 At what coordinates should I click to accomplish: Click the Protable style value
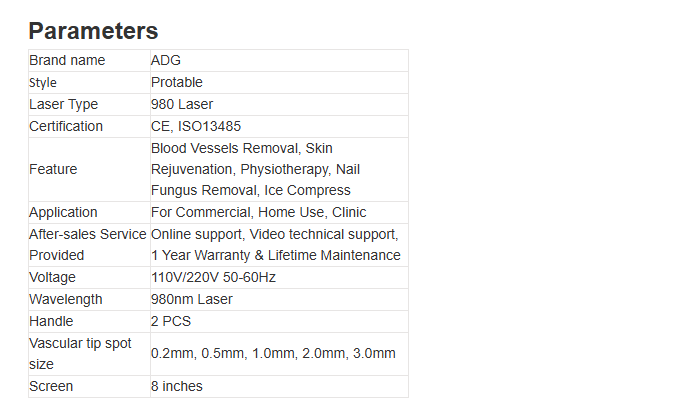click(177, 82)
